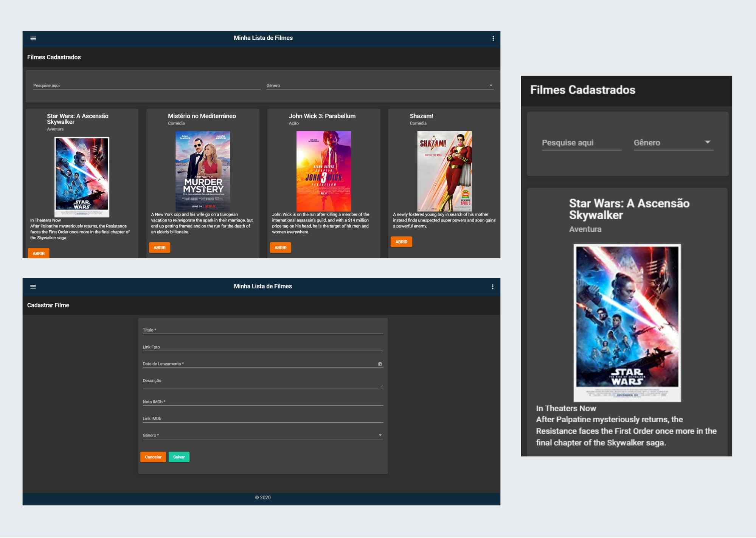Open the date picker for Data de Lançamento

tap(380, 364)
